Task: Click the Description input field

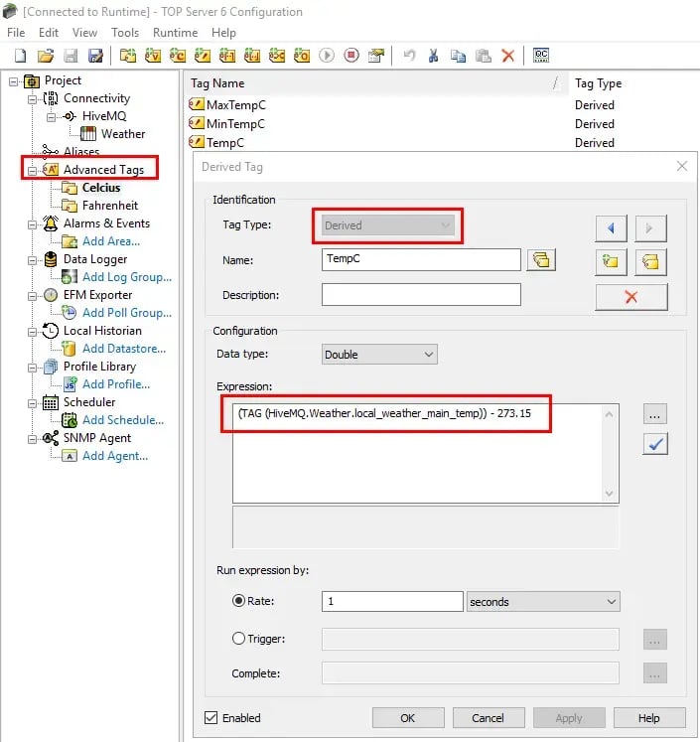Action: (421, 294)
